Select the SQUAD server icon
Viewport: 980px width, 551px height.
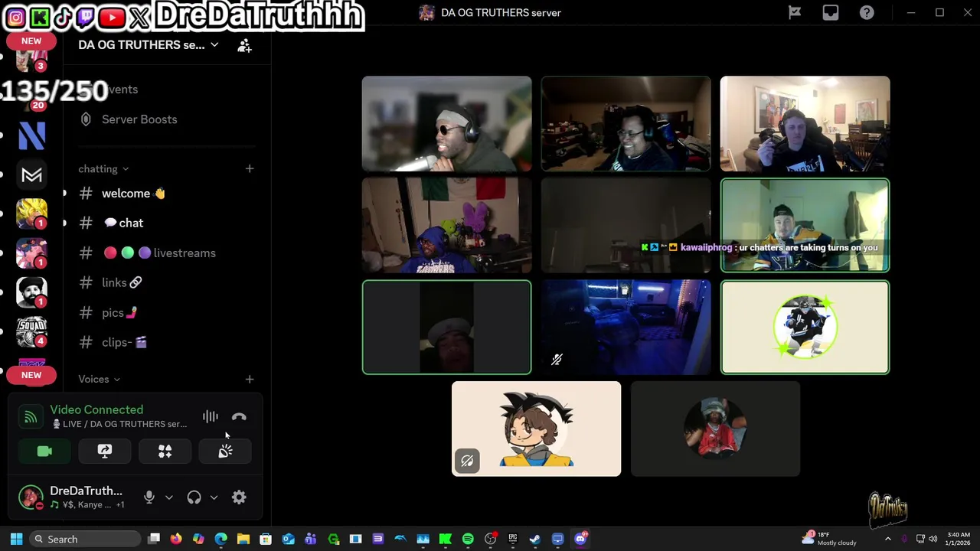pos(31,331)
